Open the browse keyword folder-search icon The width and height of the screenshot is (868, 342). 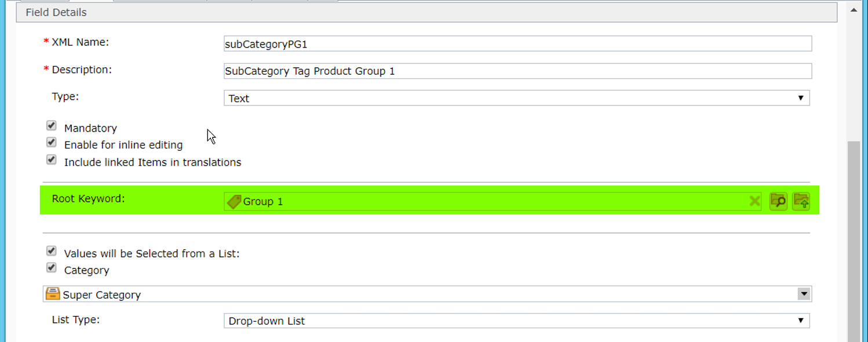[778, 201]
